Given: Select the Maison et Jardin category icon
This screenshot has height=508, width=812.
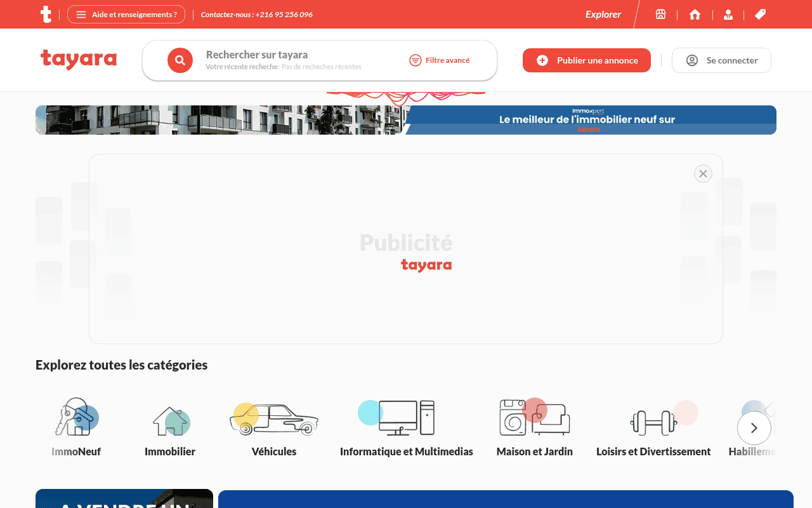Looking at the screenshot, I should (x=534, y=419).
